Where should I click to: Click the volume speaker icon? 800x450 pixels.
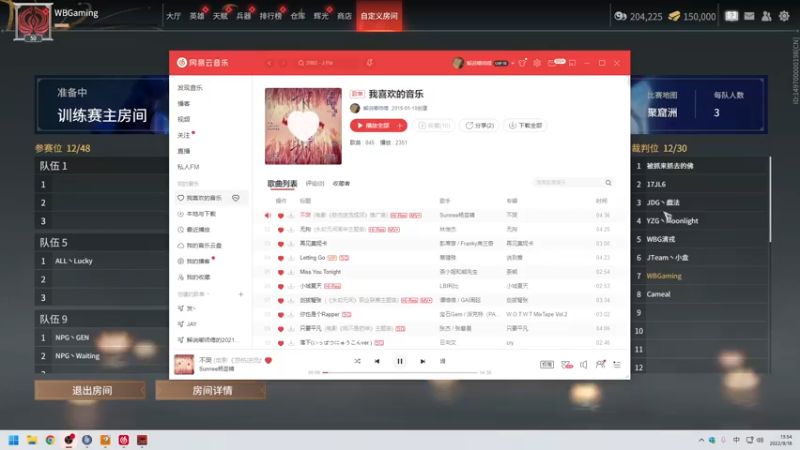click(584, 364)
